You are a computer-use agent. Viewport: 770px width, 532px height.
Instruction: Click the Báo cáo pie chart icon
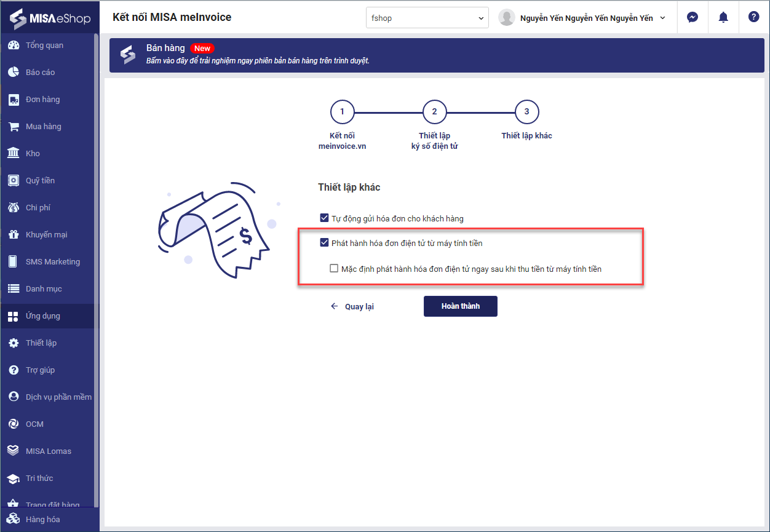tap(13, 73)
